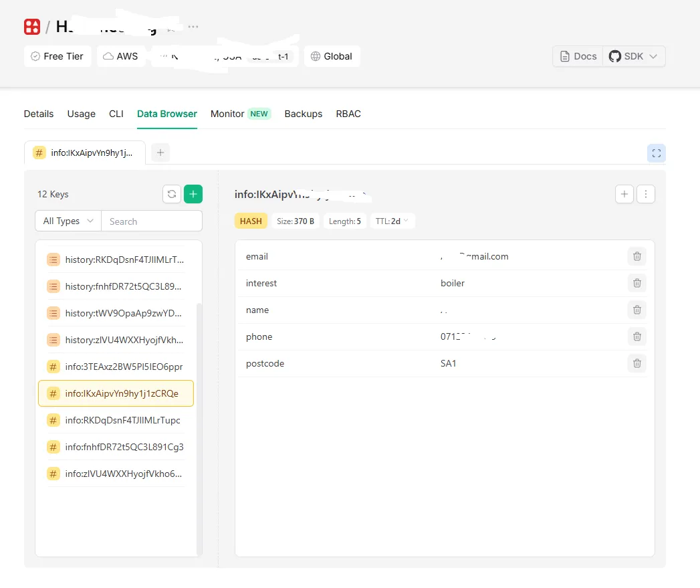
Task: Select key info:fnhfDR72t5QC3L891Cg3
Action: (116, 448)
